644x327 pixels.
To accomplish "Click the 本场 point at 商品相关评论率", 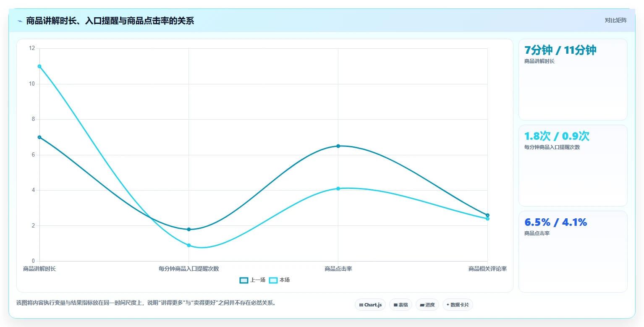I will click(487, 219).
